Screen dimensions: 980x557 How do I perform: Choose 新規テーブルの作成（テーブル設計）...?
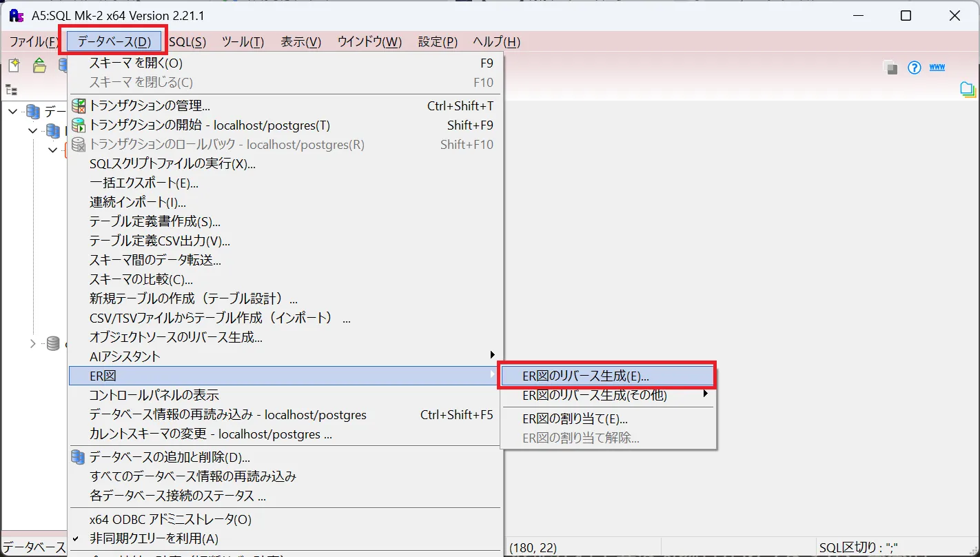[285, 299]
